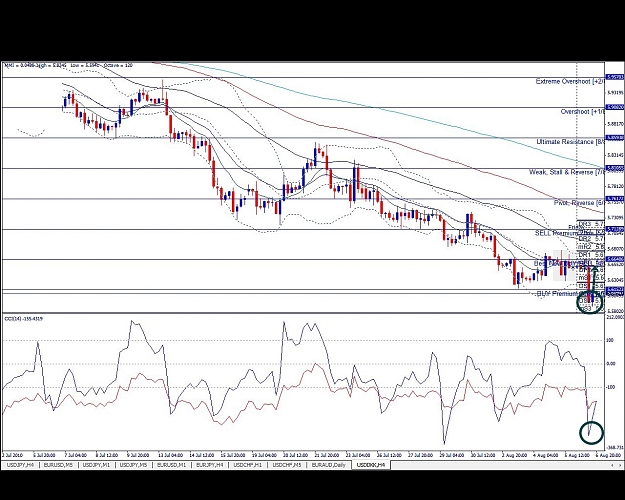Click the 5.88170 price scale value

615,124
